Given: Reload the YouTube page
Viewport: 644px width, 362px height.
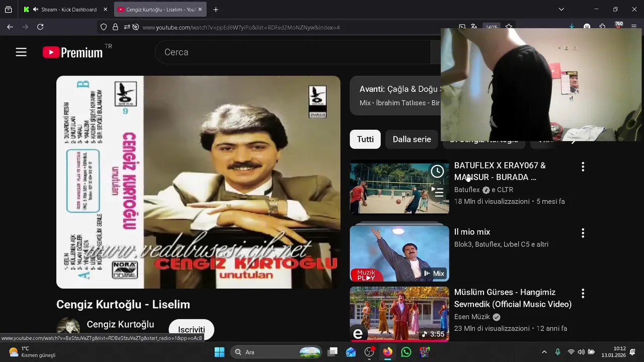Looking at the screenshot, I should (40, 27).
